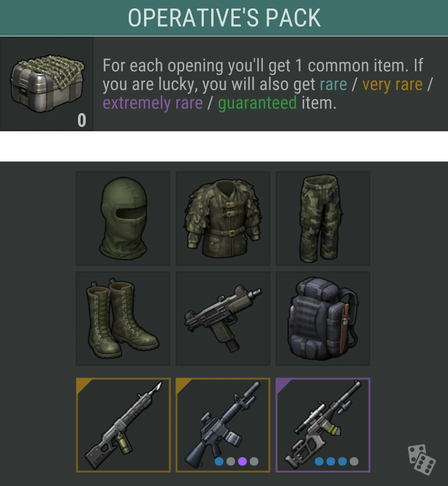This screenshot has height=486, width=448.
Task: Select the bayonet shotgun very rare item
Action: [x=123, y=425]
